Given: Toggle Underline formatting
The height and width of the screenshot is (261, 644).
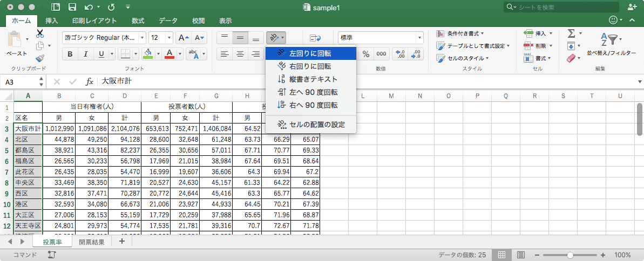Looking at the screenshot, I should [x=101, y=54].
